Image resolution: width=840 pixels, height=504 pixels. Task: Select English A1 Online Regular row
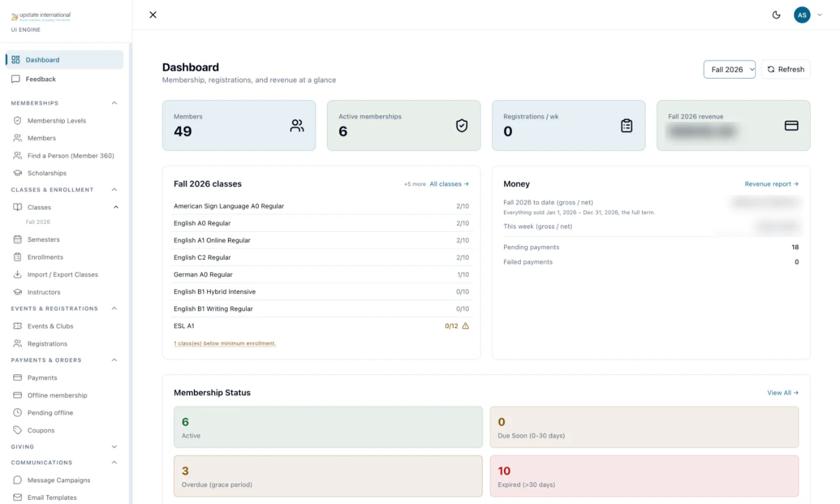(x=321, y=240)
